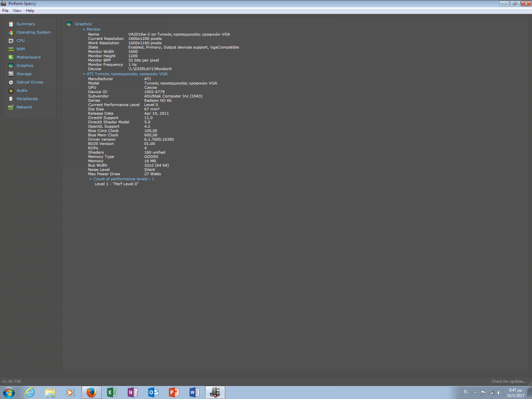The height and width of the screenshot is (399, 532).
Task: Launch Internet Explorer from taskbar
Action: (30, 392)
